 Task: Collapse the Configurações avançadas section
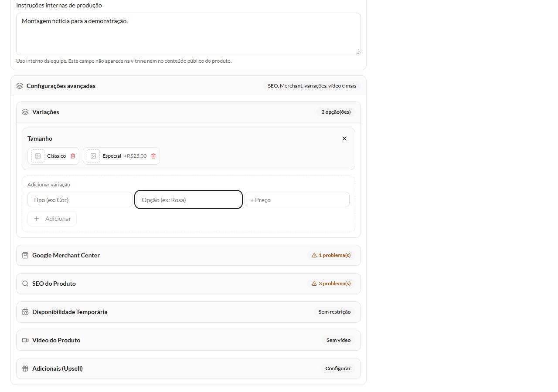188,86
